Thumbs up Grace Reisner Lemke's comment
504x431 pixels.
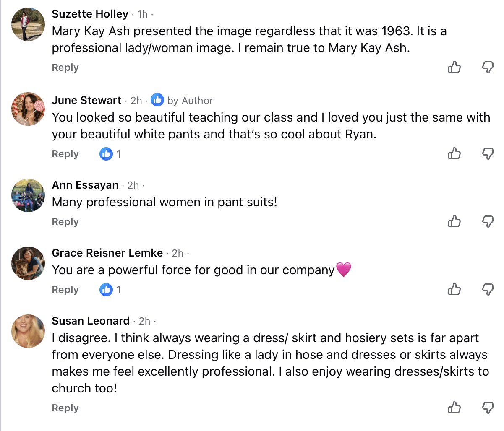[x=454, y=289]
